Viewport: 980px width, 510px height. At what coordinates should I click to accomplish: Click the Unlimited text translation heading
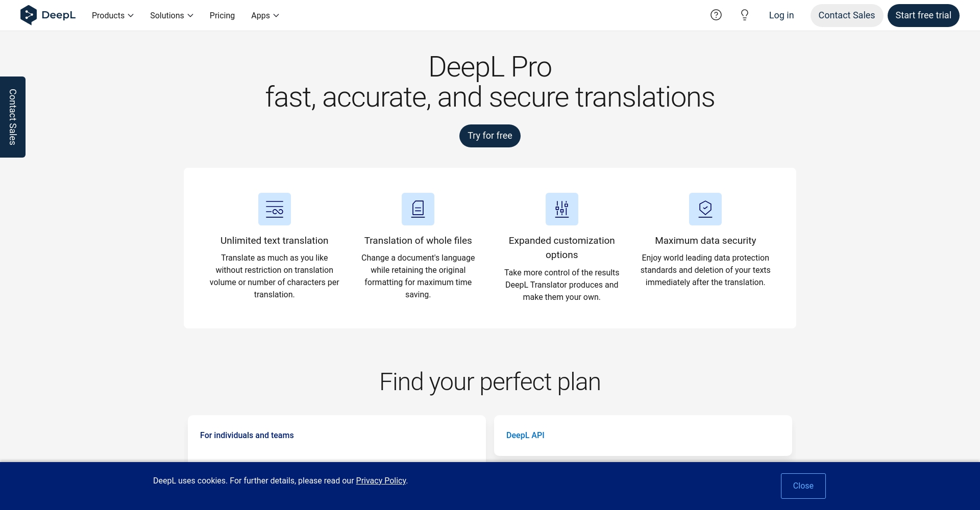point(275,241)
